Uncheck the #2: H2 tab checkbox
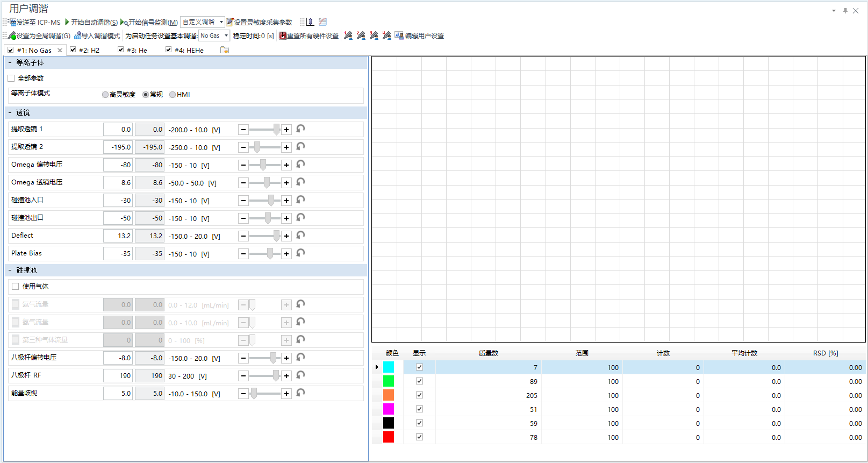 pyautogui.click(x=73, y=49)
